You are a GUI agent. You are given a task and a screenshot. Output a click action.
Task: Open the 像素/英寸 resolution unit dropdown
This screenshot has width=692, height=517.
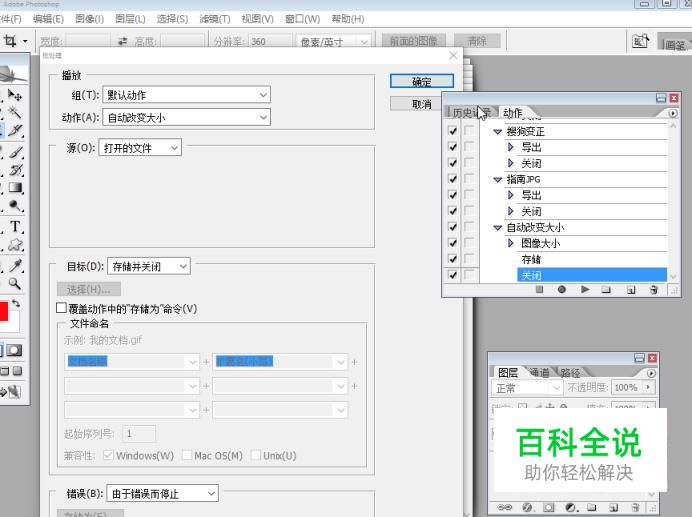(333, 42)
